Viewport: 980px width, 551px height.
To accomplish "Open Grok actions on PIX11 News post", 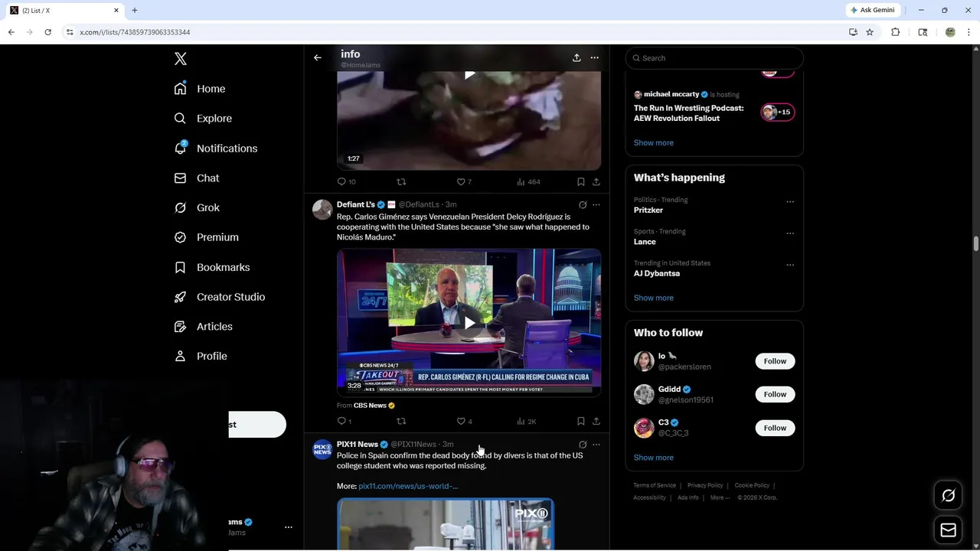I will pyautogui.click(x=583, y=445).
